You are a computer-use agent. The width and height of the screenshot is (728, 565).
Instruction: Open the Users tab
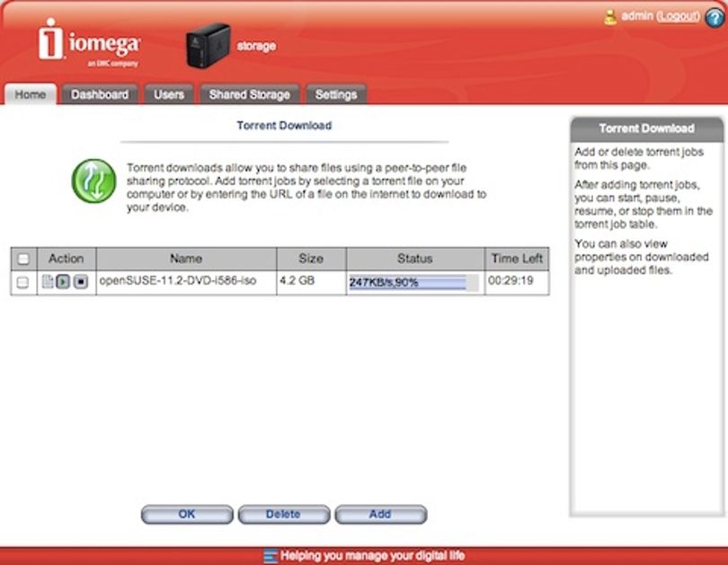click(x=169, y=94)
